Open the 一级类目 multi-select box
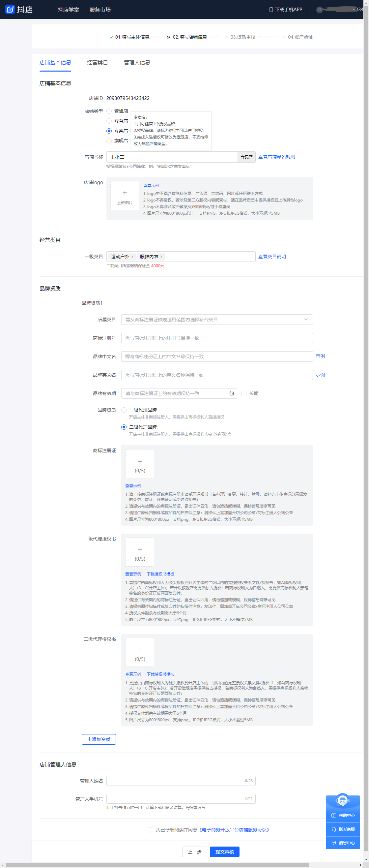369x868 pixels. coord(209,257)
